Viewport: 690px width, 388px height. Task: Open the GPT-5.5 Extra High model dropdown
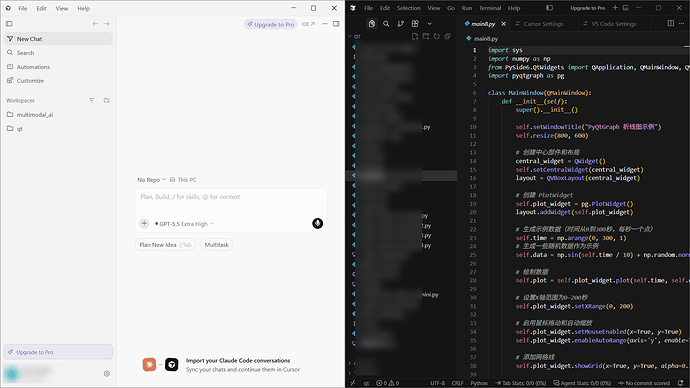coord(184,224)
